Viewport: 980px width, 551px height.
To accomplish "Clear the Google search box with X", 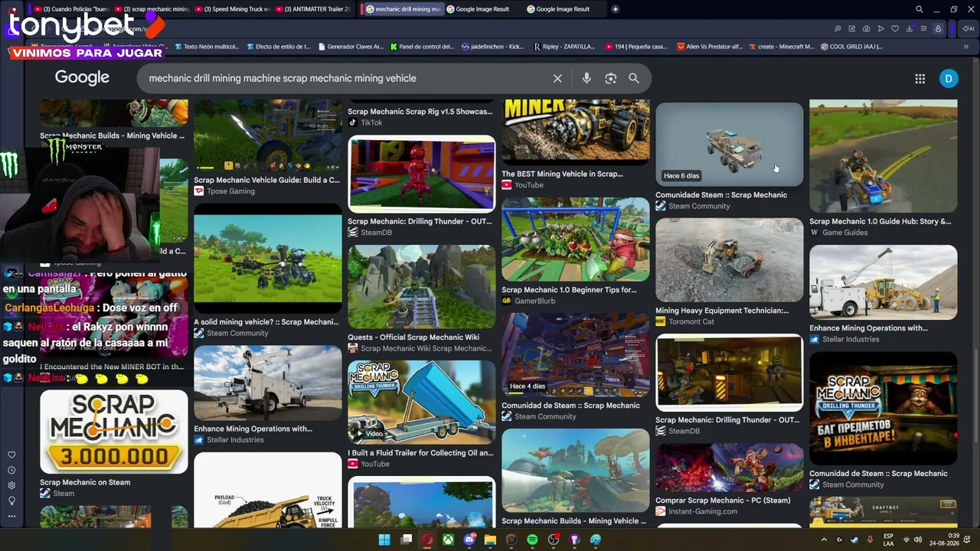I will coord(557,78).
